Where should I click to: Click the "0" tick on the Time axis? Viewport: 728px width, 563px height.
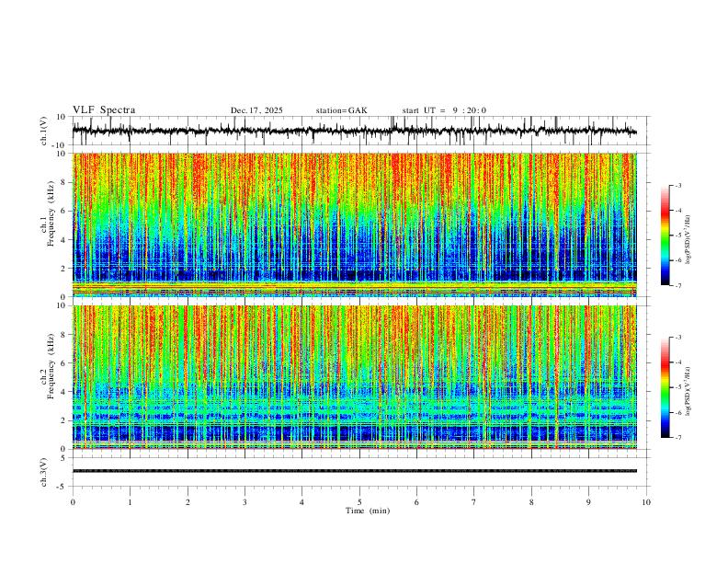(73, 502)
